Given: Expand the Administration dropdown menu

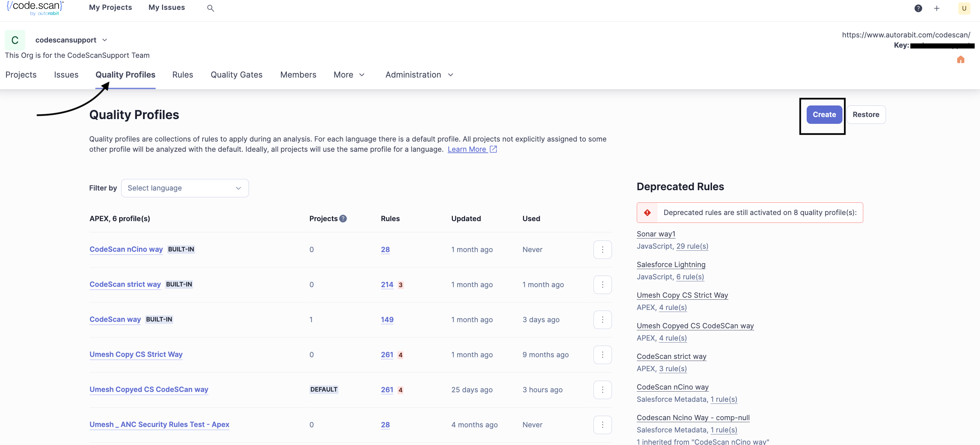Looking at the screenshot, I should point(419,75).
